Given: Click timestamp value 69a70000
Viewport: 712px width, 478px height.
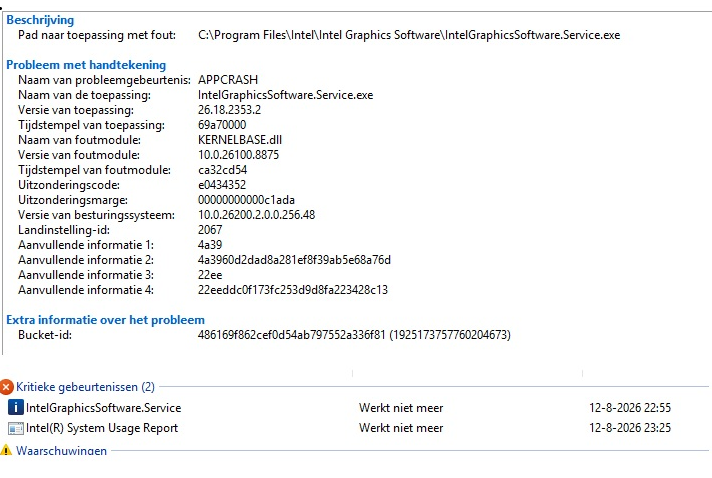Looking at the screenshot, I should [x=222, y=125].
